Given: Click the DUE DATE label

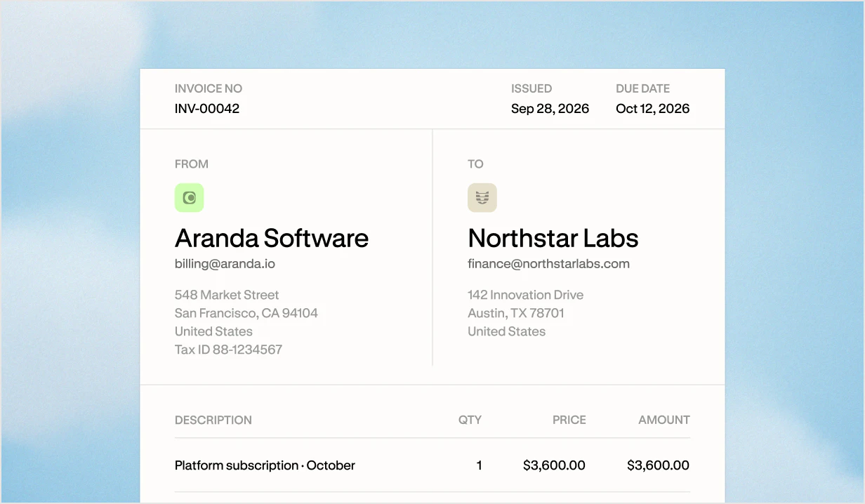Looking at the screenshot, I should pos(643,88).
